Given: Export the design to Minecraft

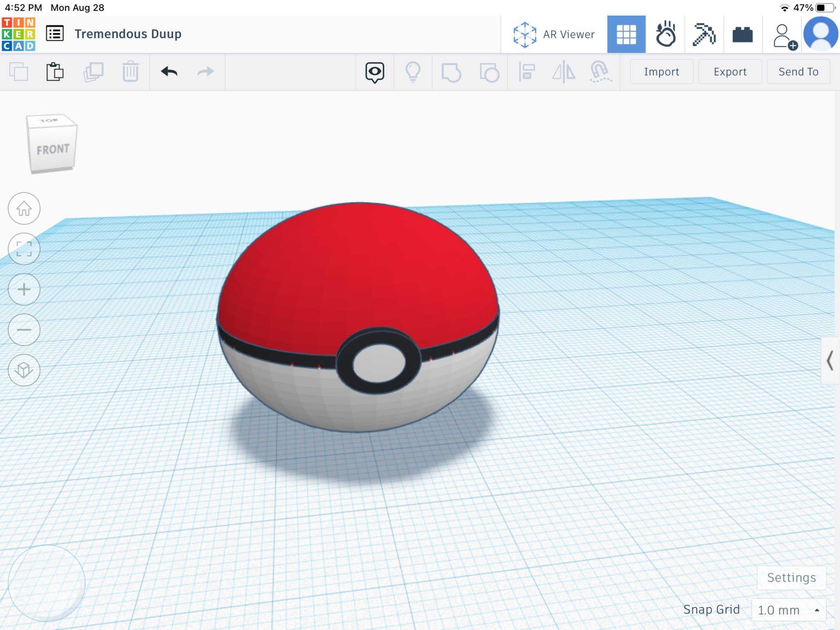Looking at the screenshot, I should click(x=705, y=34).
